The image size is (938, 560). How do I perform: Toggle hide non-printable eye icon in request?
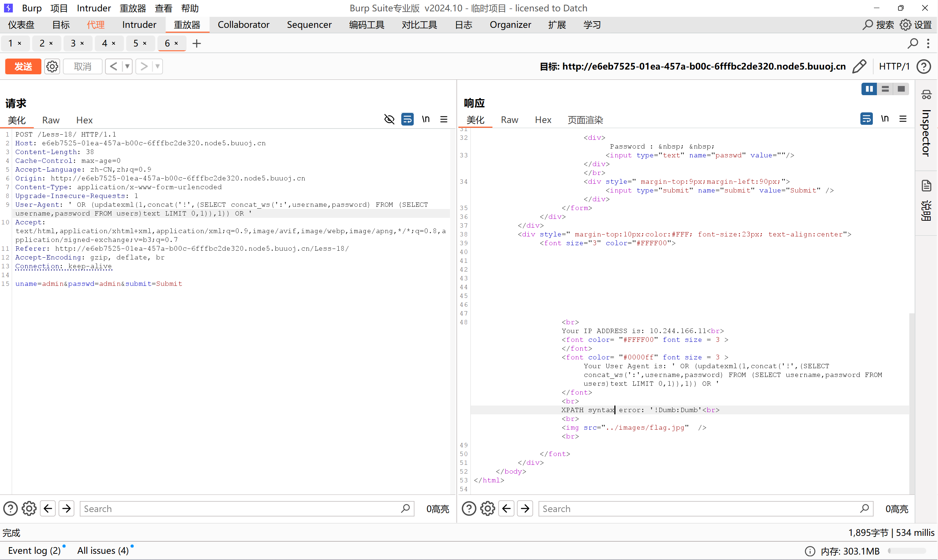389,119
